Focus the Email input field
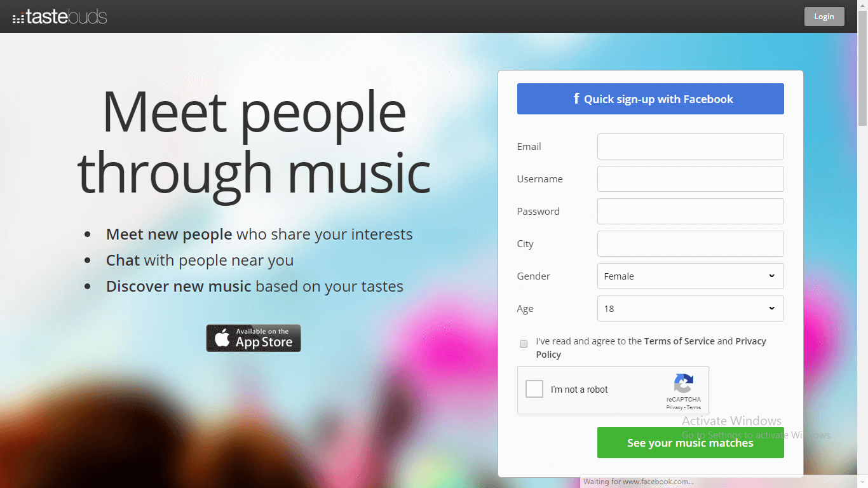The image size is (868, 488). pos(691,147)
